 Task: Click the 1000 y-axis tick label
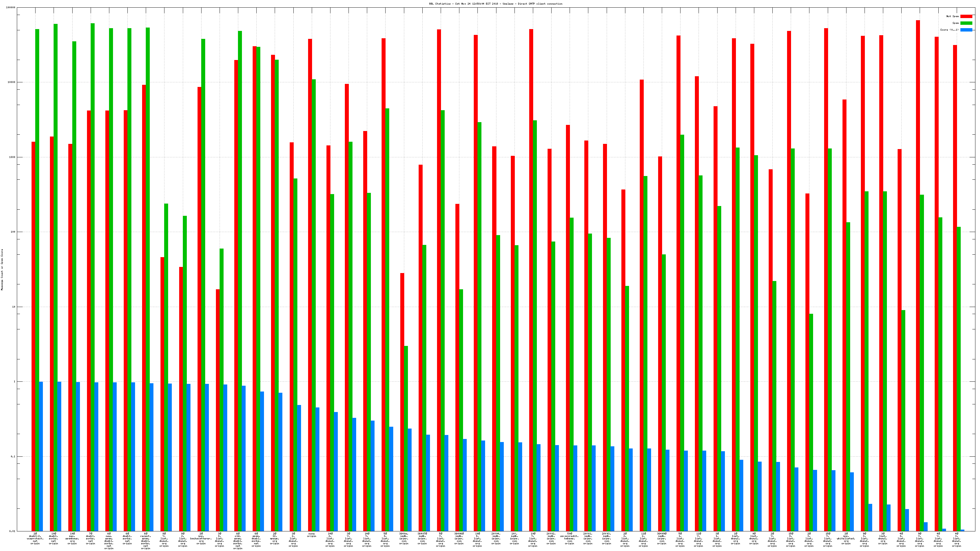point(12,157)
